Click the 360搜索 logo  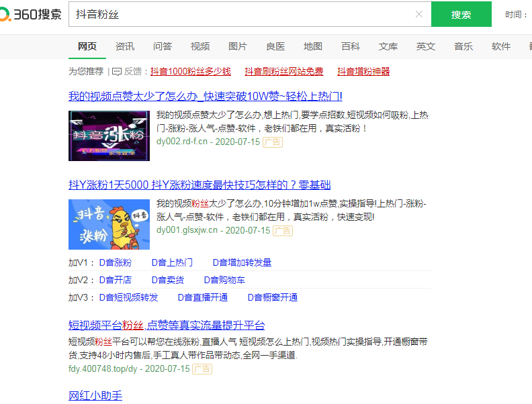pyautogui.click(x=30, y=14)
